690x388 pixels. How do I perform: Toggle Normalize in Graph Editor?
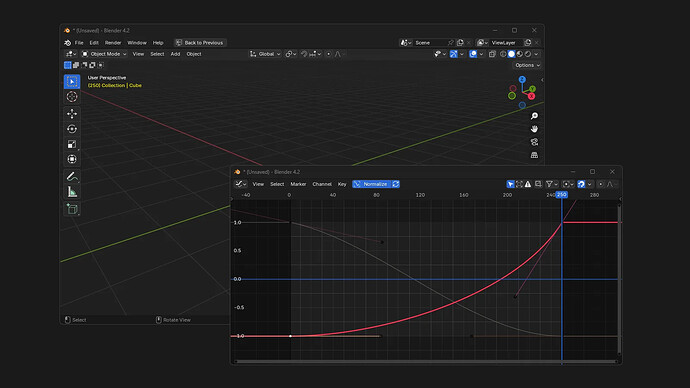pyautogui.click(x=372, y=184)
